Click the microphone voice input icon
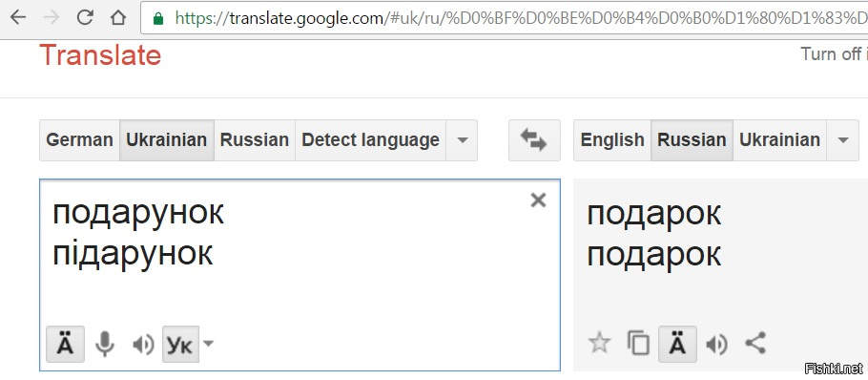The image size is (868, 380). [105, 345]
